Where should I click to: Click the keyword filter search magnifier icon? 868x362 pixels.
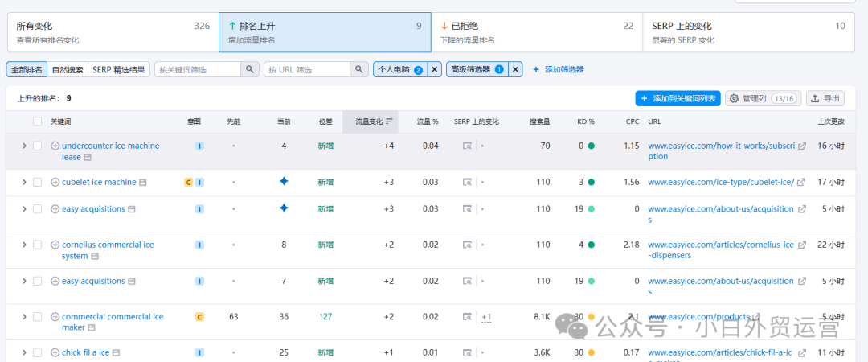click(250, 69)
